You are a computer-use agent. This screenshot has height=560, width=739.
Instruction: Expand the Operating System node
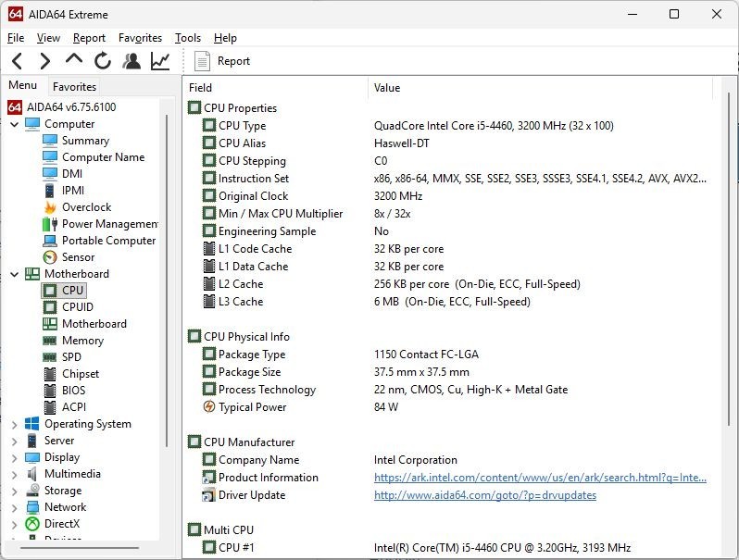tap(14, 424)
